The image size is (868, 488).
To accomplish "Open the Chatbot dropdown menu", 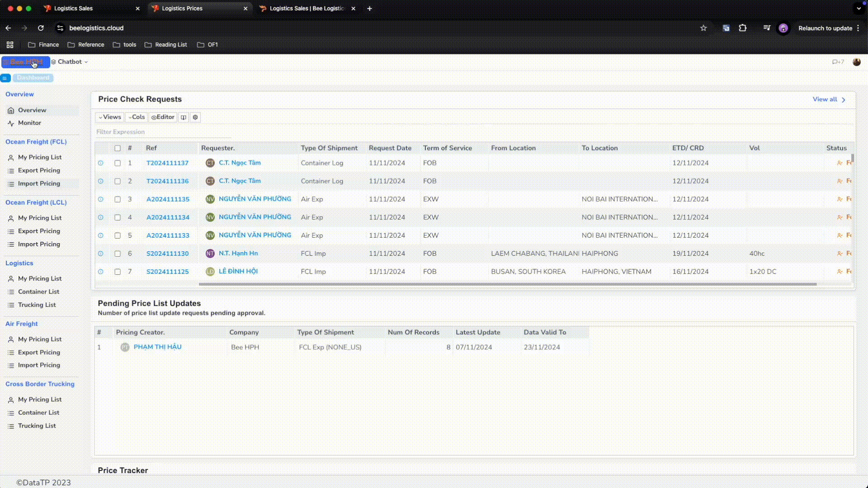I will 70,62.
